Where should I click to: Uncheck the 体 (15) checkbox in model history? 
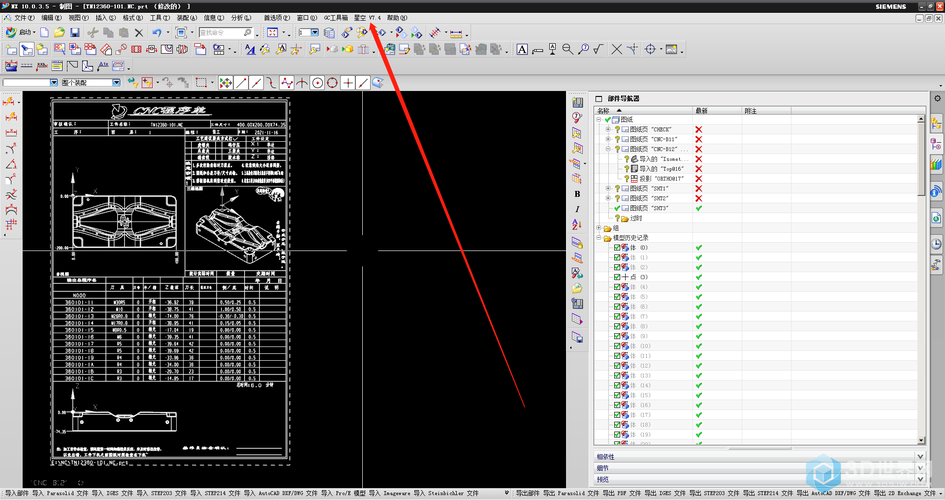click(617, 395)
